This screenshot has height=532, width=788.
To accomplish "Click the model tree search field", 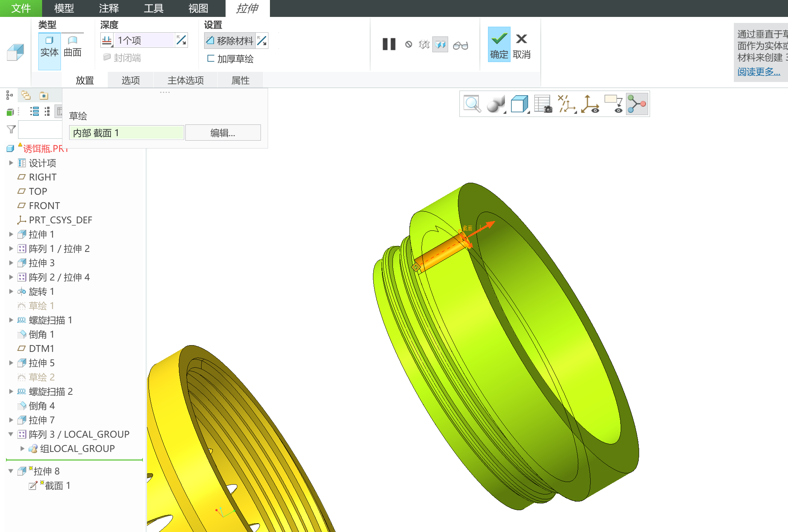I will pos(40,130).
